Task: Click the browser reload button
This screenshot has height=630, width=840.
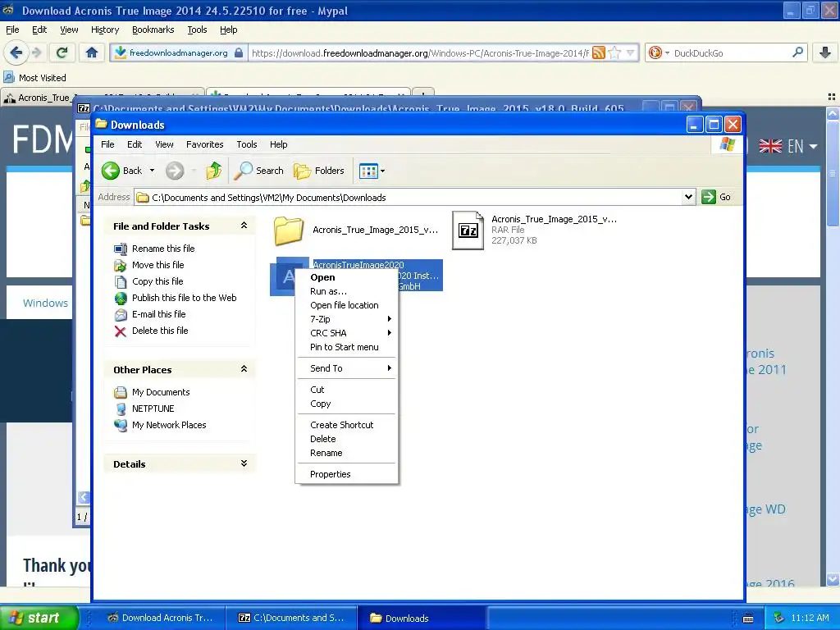Action: coord(62,52)
